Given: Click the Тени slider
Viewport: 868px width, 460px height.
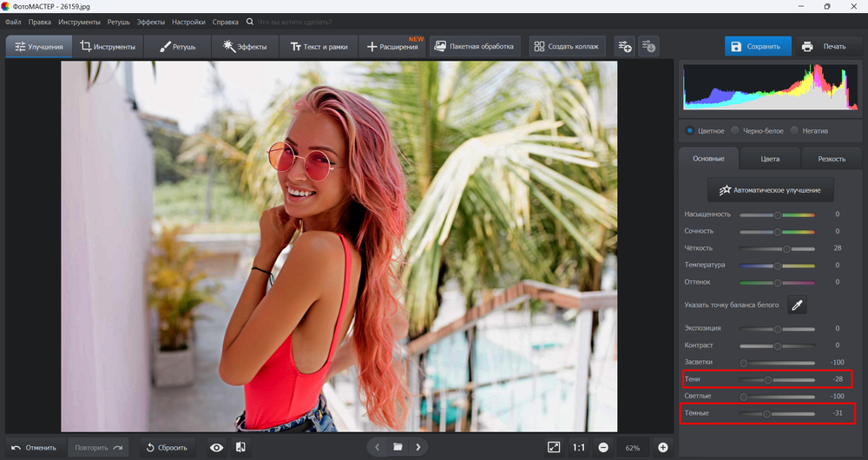Looking at the screenshot, I should [x=777, y=380].
